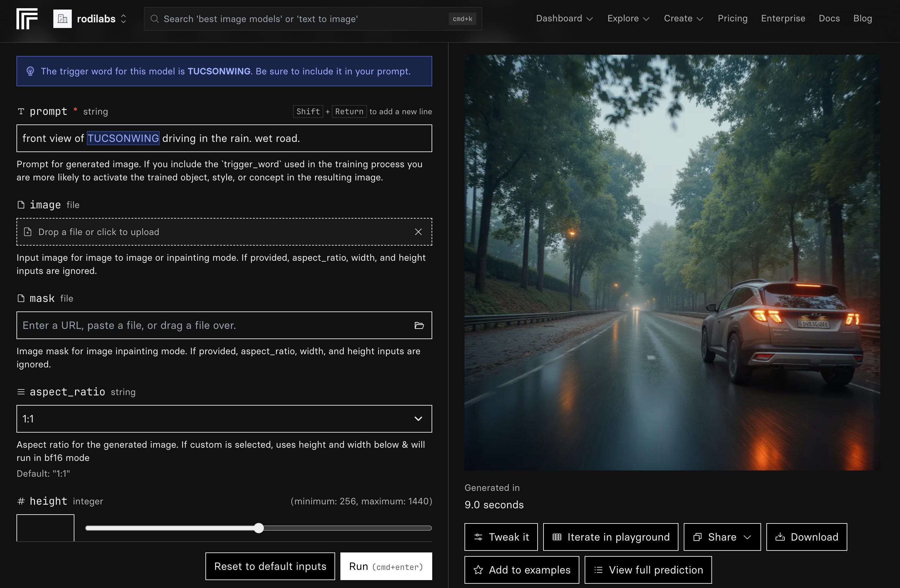The width and height of the screenshot is (900, 588).
Task: Open the rodilabs account switcher
Action: pos(123,19)
